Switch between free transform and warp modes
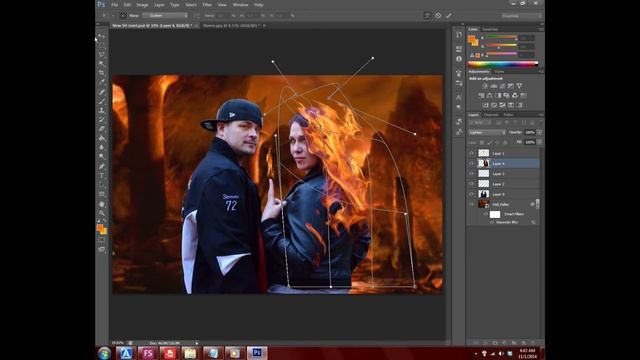Viewport: 640px width, 360px height. click(x=427, y=16)
